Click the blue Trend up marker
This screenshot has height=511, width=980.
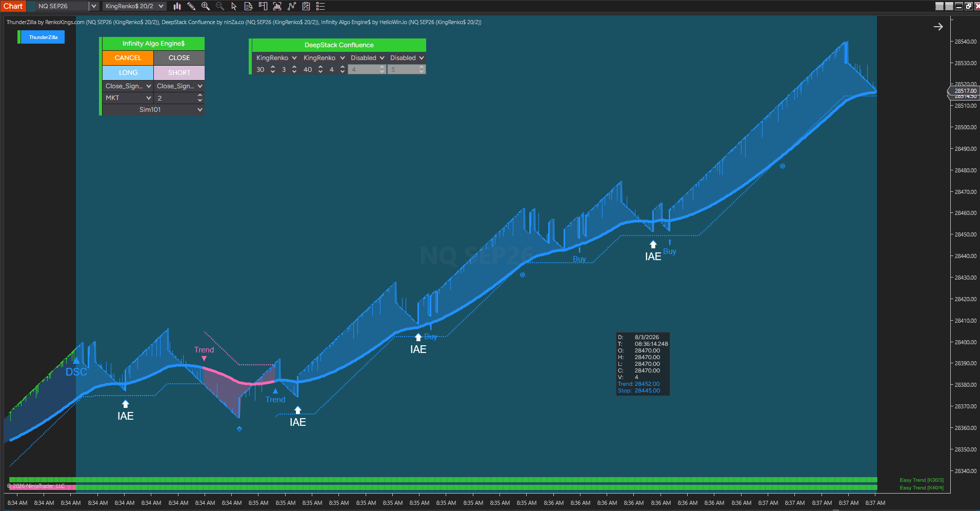(x=275, y=391)
